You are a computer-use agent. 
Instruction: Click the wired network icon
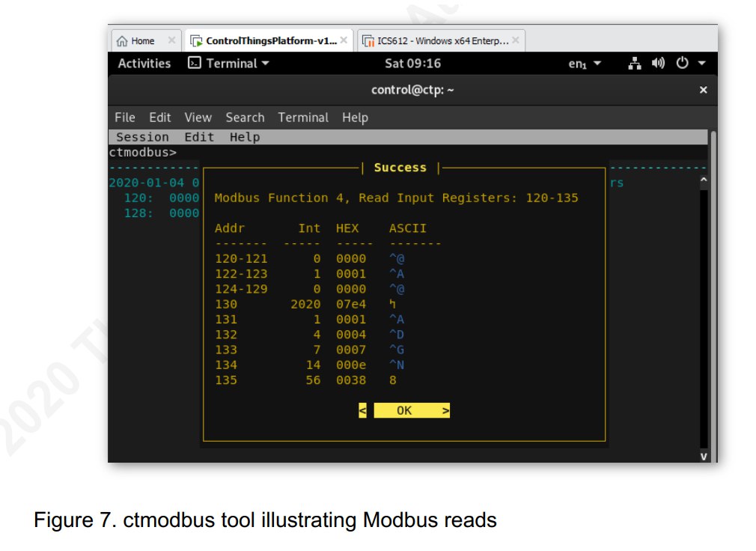(x=635, y=64)
